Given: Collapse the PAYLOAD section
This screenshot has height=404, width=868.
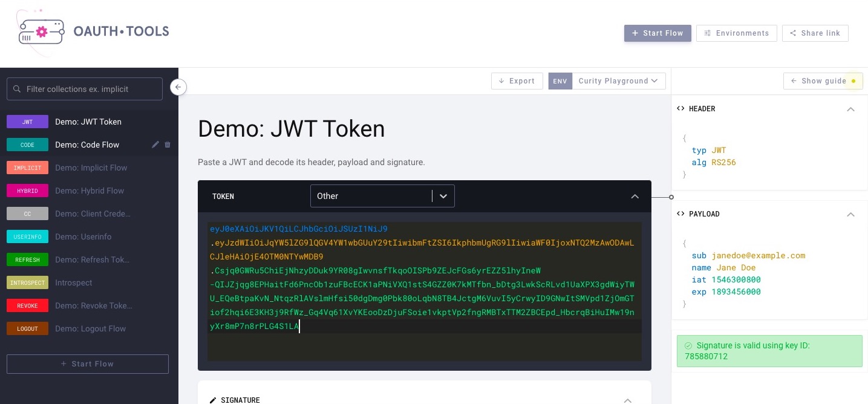Looking at the screenshot, I should [x=851, y=214].
